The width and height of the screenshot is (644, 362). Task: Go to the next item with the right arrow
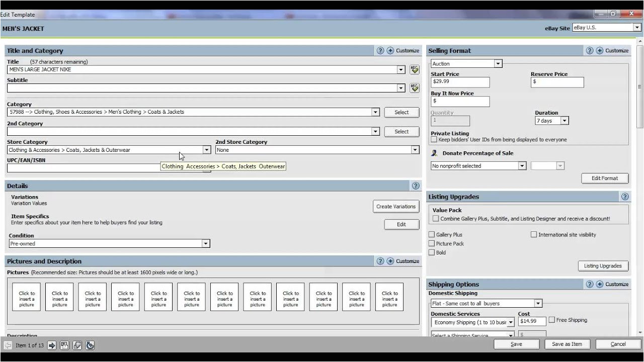[52, 345]
